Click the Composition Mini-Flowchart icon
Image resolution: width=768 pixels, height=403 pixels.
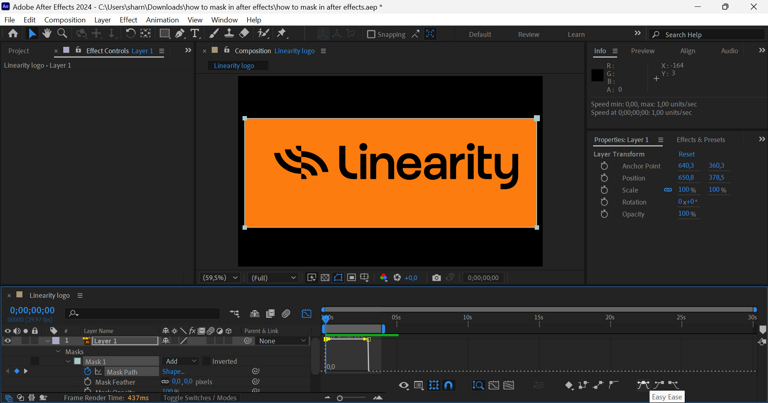[235, 313]
